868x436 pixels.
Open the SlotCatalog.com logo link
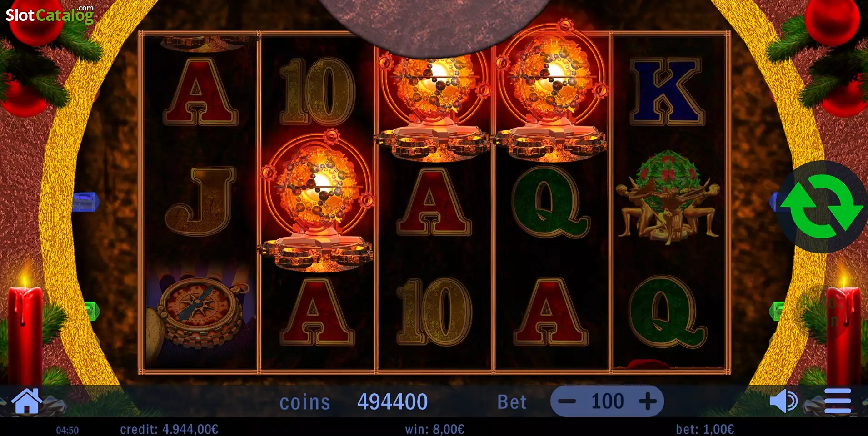tap(50, 15)
